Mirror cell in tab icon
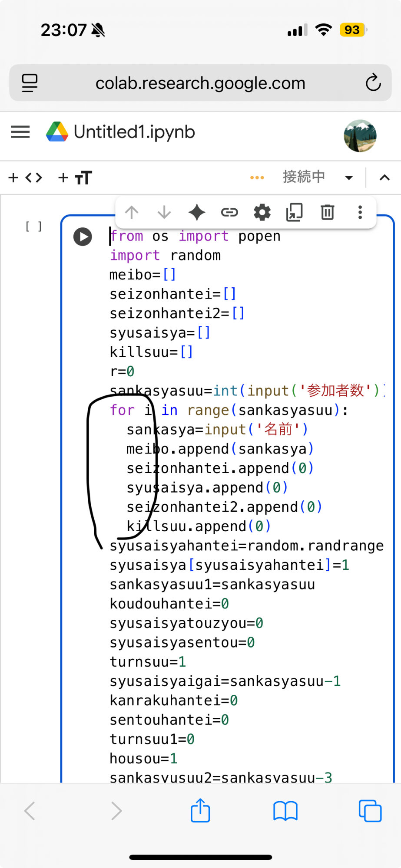This screenshot has height=868, width=401. click(x=295, y=213)
